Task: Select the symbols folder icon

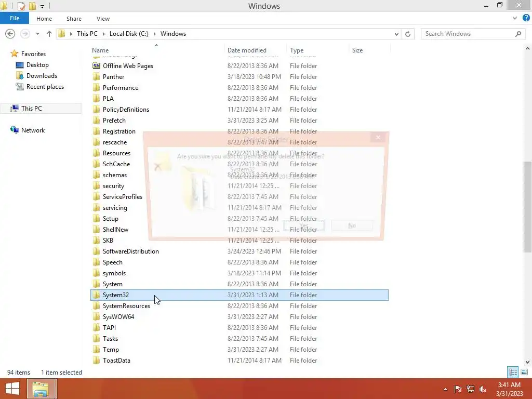Action: pos(96,273)
